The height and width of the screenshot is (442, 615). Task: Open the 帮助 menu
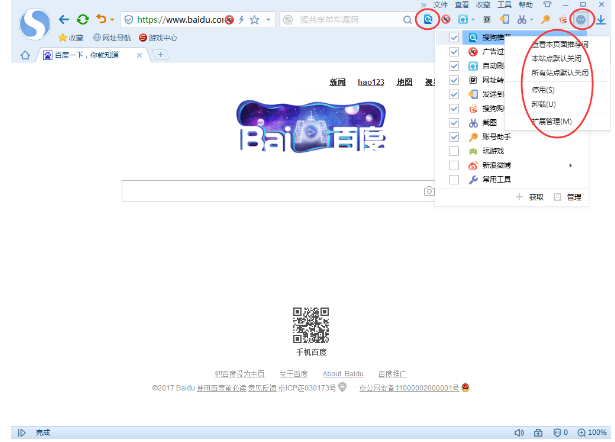click(x=526, y=5)
